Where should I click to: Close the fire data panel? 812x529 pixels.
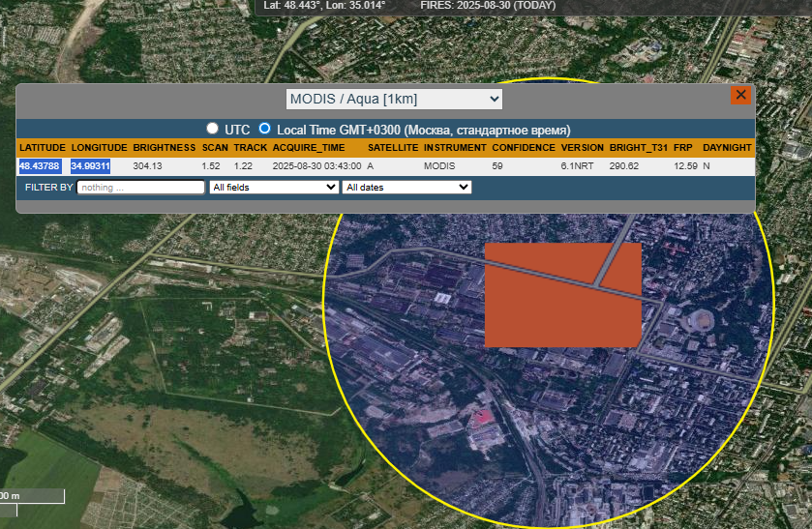coord(740,95)
